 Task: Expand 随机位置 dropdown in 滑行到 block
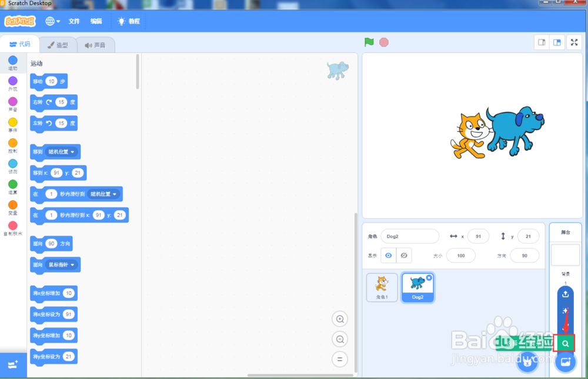pos(104,194)
